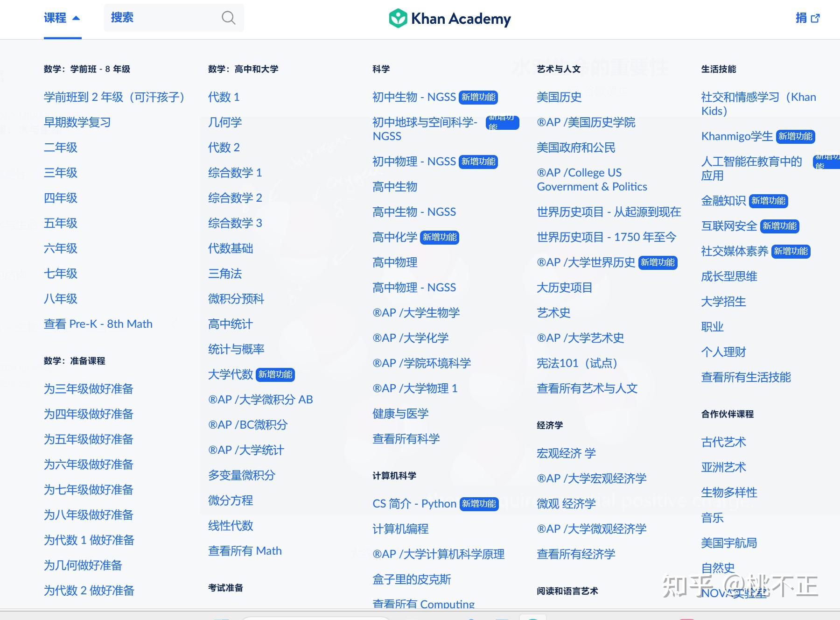840x620 pixels.
Task: Click 查看所有 Math
Action: (x=245, y=551)
